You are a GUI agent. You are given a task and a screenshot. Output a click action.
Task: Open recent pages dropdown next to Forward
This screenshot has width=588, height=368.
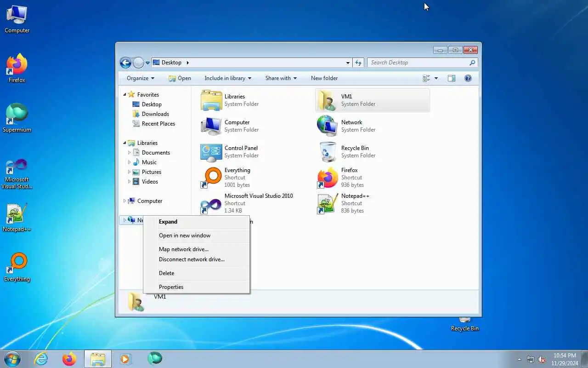pos(147,63)
